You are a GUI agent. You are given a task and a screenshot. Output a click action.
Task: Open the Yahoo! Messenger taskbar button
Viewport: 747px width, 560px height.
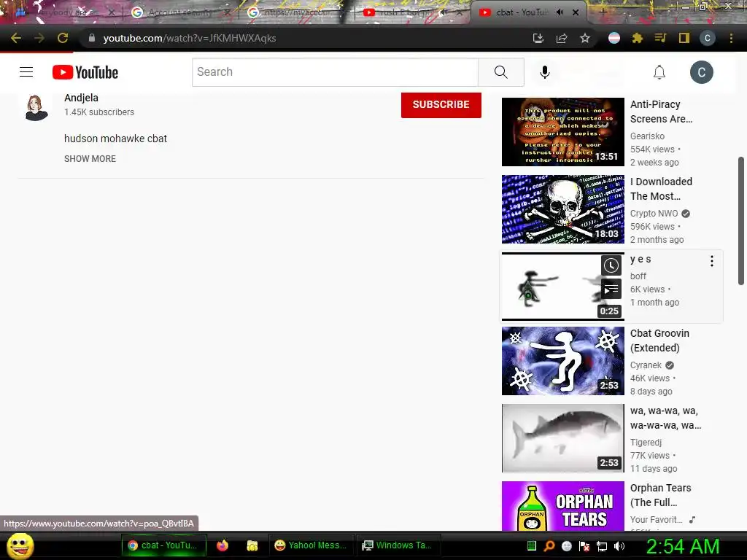point(311,545)
